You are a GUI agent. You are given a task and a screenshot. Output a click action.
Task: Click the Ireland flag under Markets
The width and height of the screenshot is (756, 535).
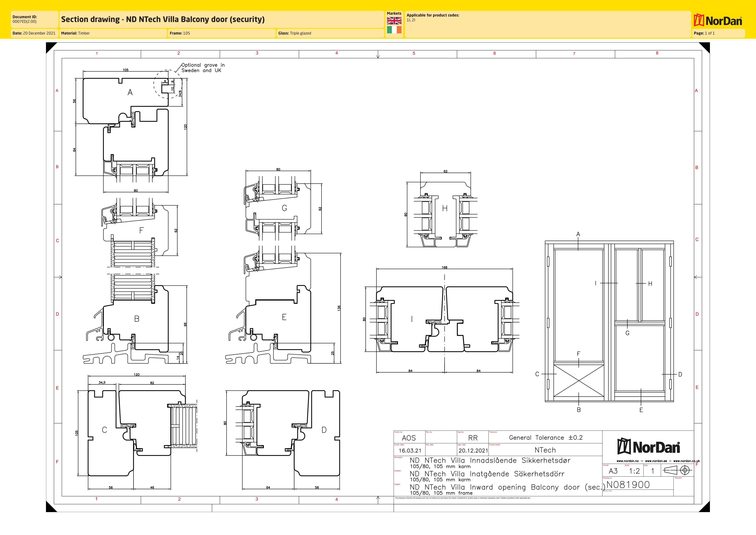click(394, 30)
